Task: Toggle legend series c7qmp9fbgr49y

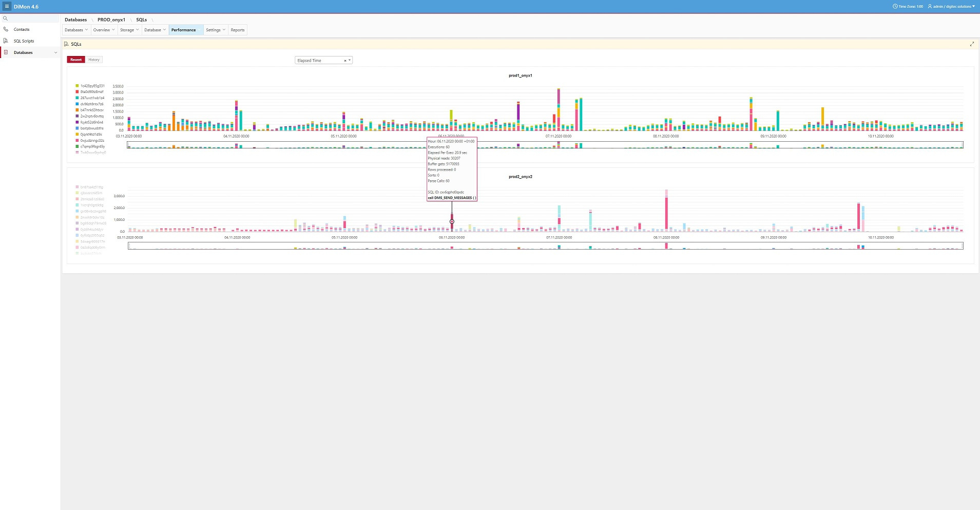Action: tap(92, 146)
